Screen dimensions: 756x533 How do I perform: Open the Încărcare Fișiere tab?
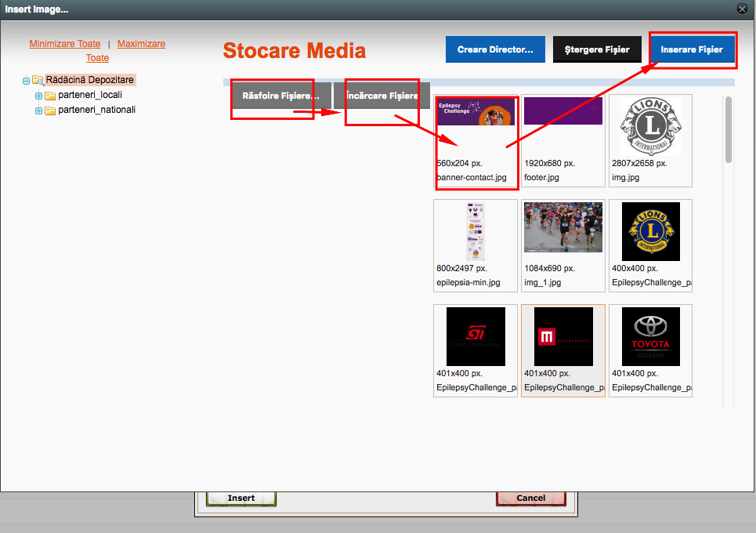click(382, 96)
